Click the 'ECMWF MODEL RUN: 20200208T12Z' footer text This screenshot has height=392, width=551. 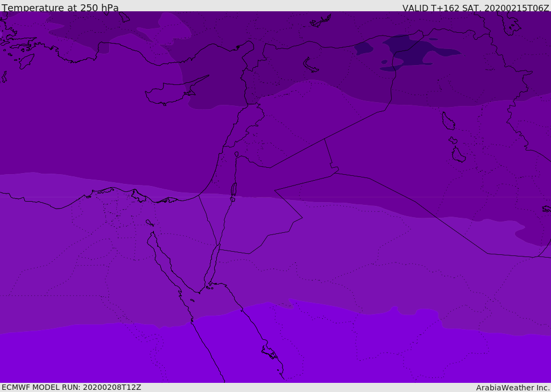click(x=72, y=387)
